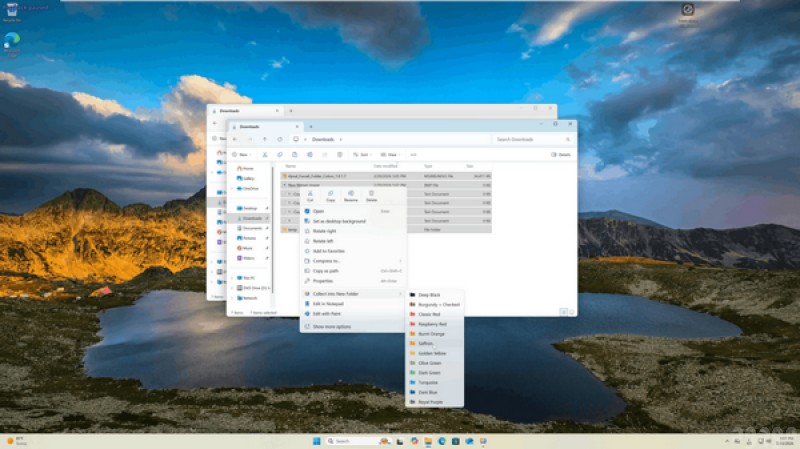Click the Copy icon in context menu

(330, 193)
